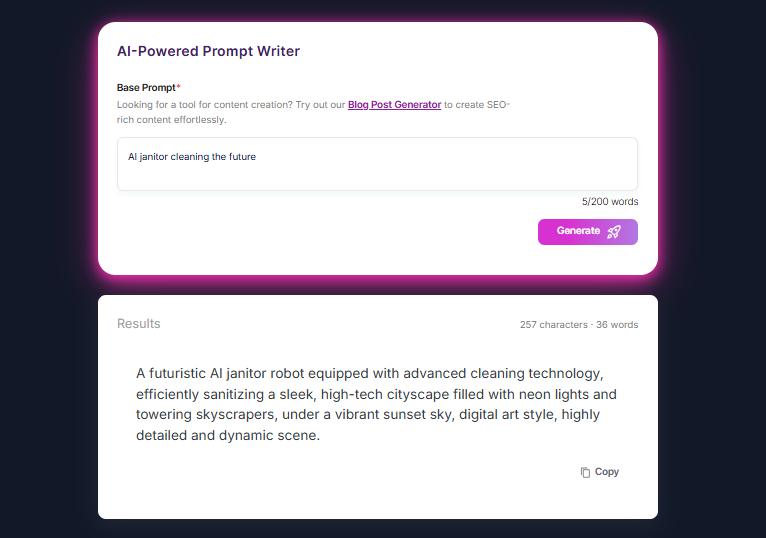766x538 pixels.
Task: Click the Copy label under the result
Action: click(607, 472)
